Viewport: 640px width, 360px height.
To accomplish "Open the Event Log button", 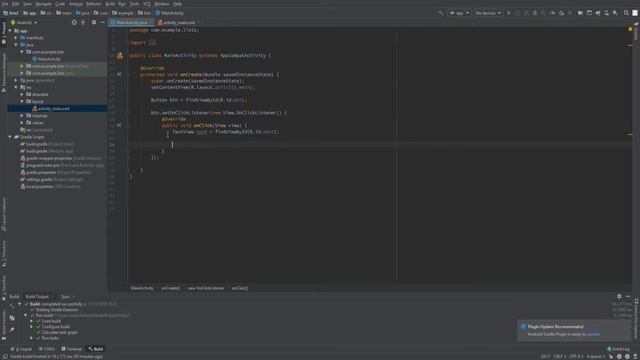I will (618, 349).
